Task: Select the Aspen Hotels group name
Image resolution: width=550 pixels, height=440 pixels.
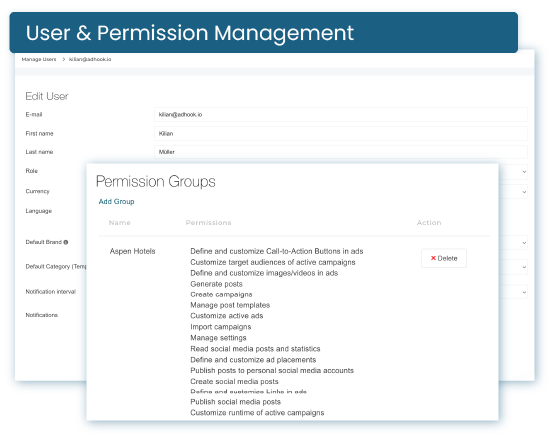Action: (132, 251)
